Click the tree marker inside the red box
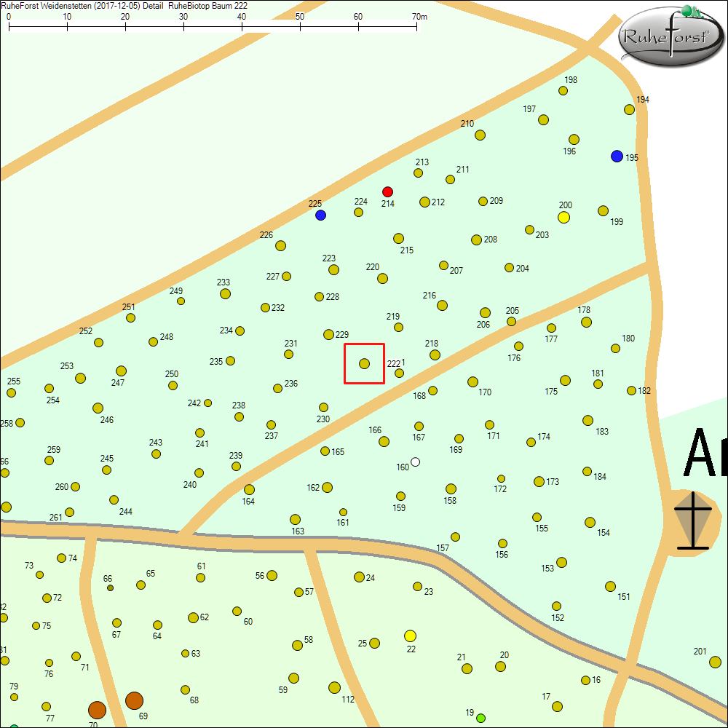Screen dimensions: 728x728 [365, 363]
